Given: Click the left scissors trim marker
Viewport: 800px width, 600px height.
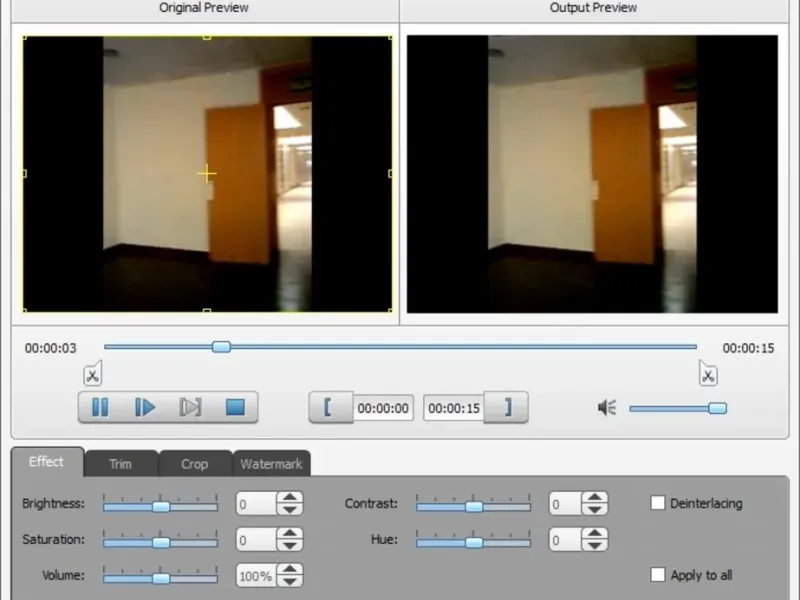Looking at the screenshot, I should [93, 373].
